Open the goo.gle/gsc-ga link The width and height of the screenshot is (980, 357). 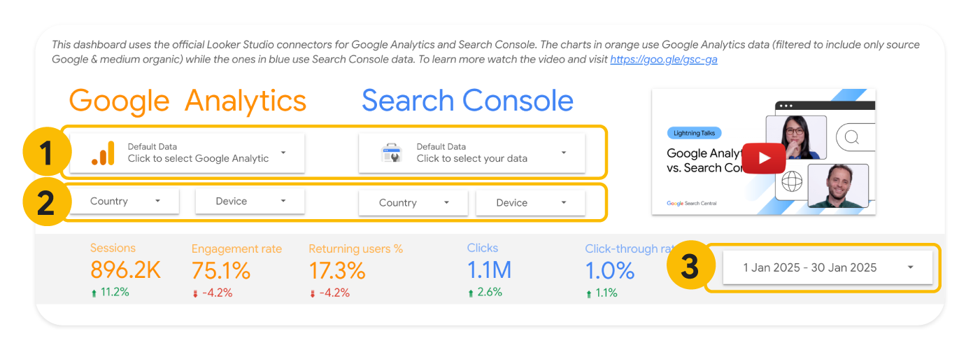(663, 60)
